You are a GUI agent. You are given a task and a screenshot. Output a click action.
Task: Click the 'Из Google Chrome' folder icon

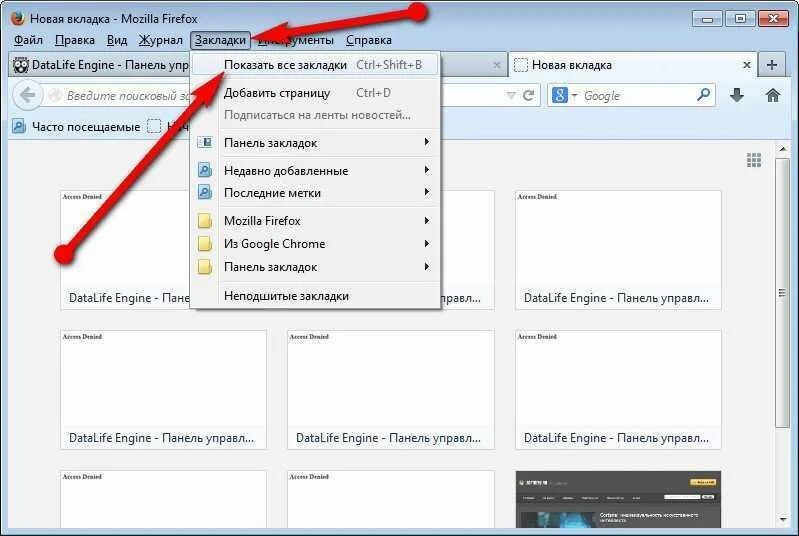click(204, 244)
